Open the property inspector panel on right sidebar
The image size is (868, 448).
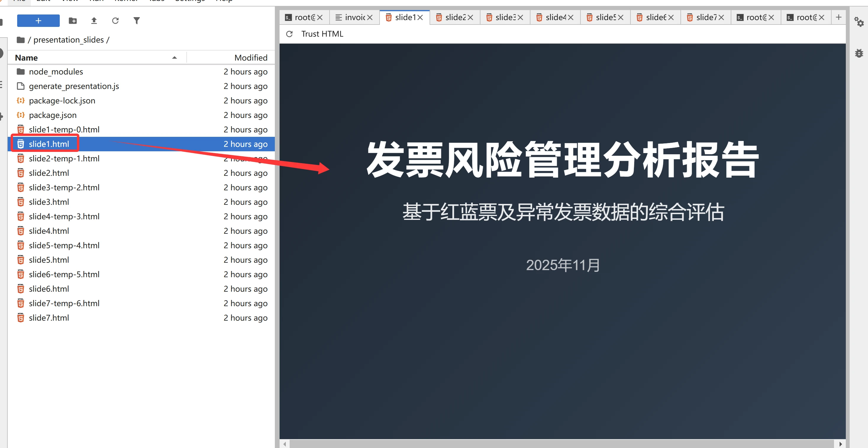click(x=859, y=21)
